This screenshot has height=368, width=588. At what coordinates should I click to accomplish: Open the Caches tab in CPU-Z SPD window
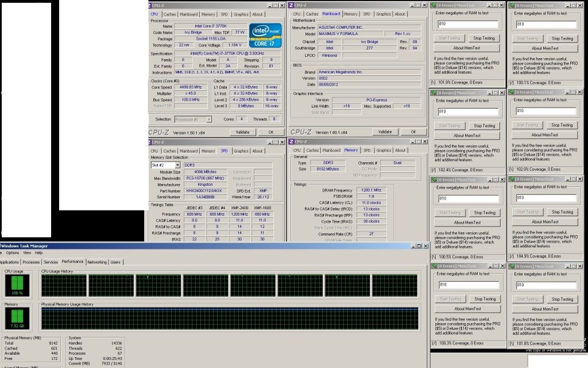pyautogui.click(x=169, y=151)
